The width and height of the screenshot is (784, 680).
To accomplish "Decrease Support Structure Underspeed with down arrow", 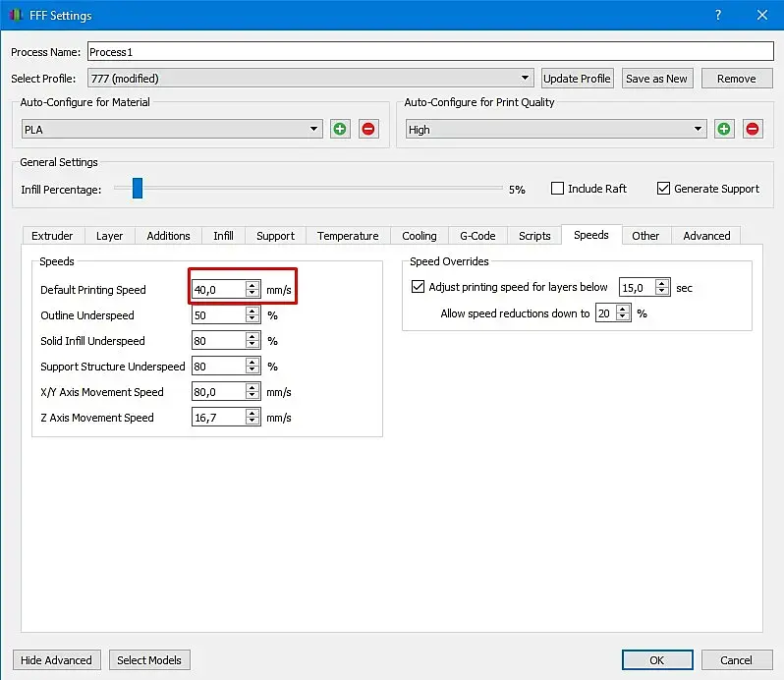I will [x=252, y=370].
